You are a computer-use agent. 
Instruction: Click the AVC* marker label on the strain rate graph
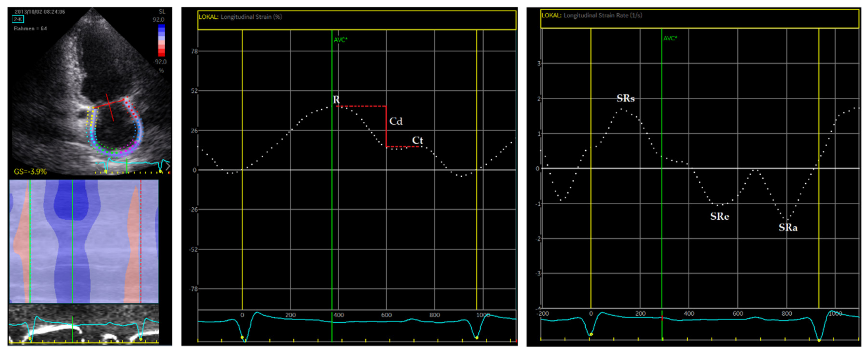click(x=670, y=38)
